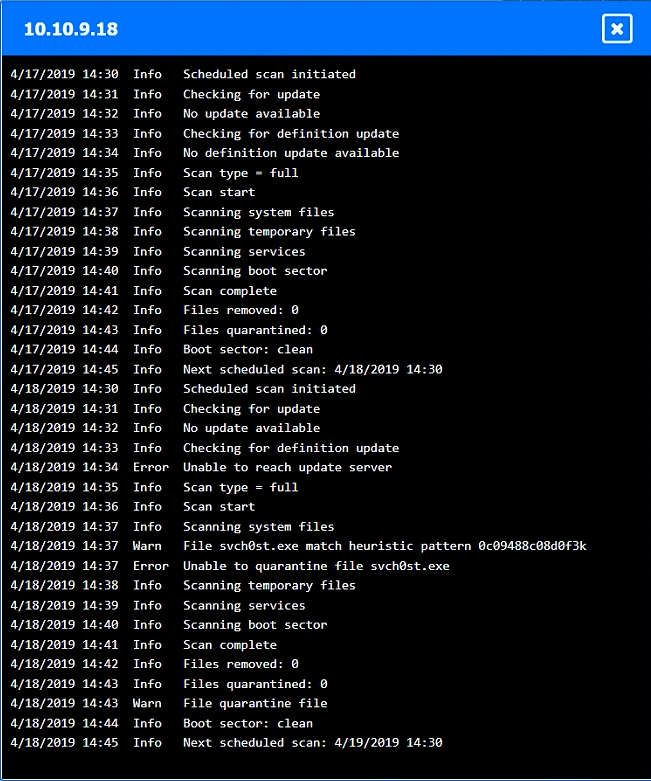The height and width of the screenshot is (781, 651).
Task: Select the 4/17/2019 14:30 scheduled scan entry
Action: pos(269,74)
